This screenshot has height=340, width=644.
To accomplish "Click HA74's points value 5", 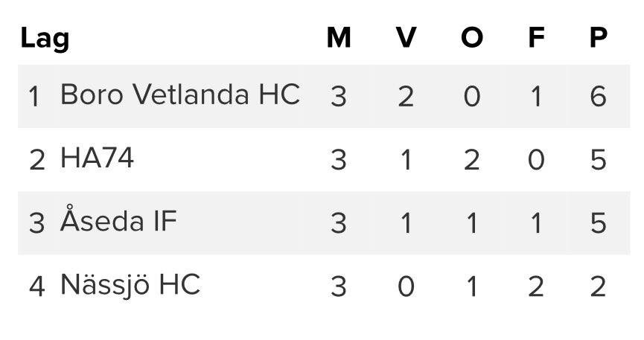I will pos(598,160).
